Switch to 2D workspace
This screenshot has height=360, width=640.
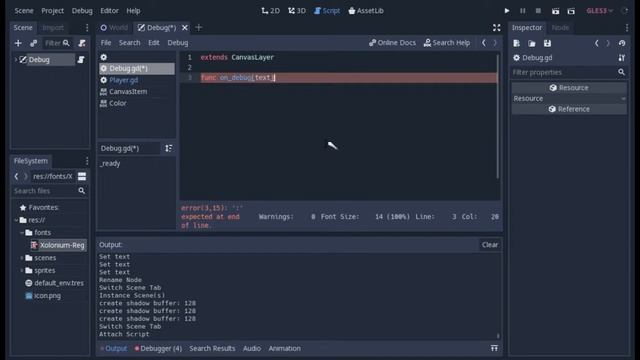point(271,11)
